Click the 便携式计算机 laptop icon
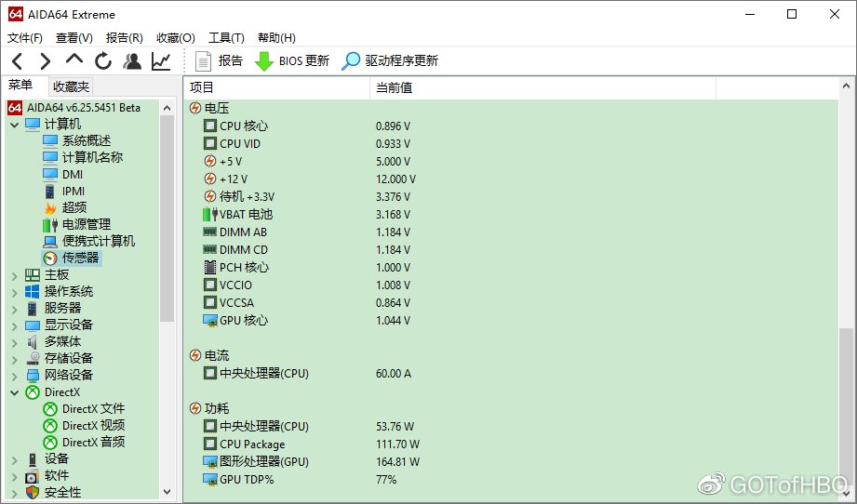 49,242
